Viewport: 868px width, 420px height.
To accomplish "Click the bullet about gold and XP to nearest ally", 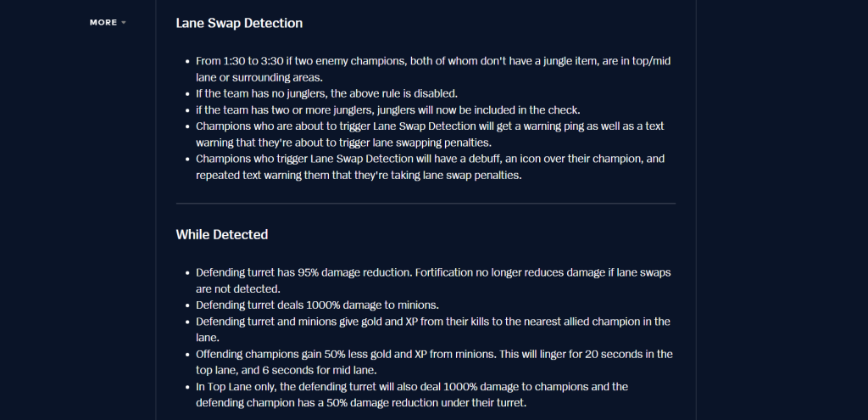I will coord(433,330).
